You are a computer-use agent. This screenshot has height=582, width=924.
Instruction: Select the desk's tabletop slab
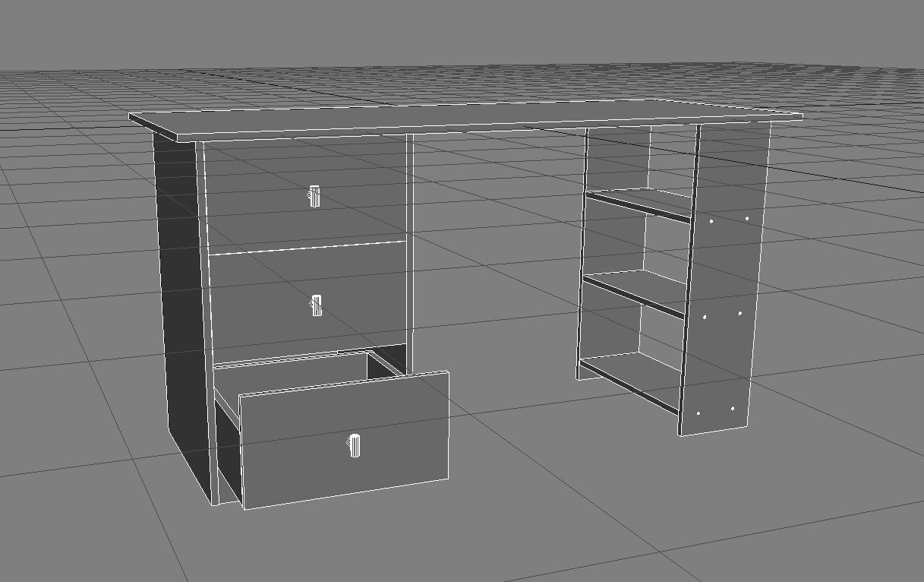465,120
